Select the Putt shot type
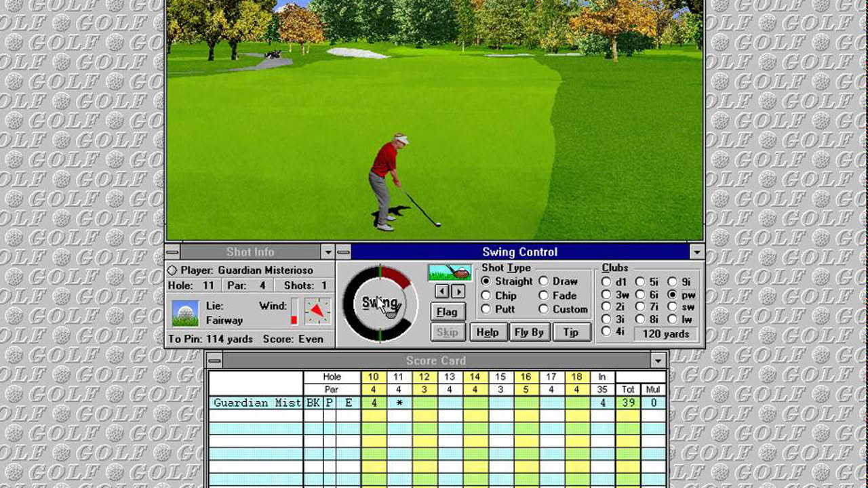The height and width of the screenshot is (488, 868). coord(498,309)
